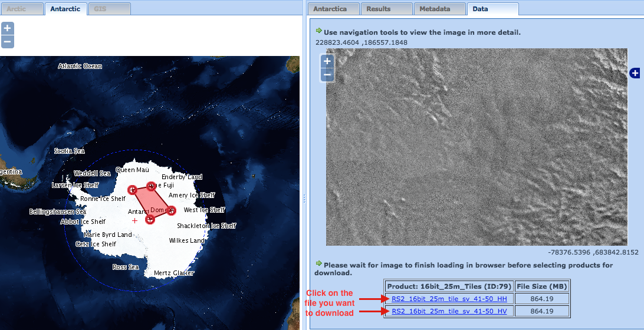Image resolution: width=644 pixels, height=330 pixels.
Task: Select the Antarctic map tab
Action: pyautogui.click(x=65, y=9)
